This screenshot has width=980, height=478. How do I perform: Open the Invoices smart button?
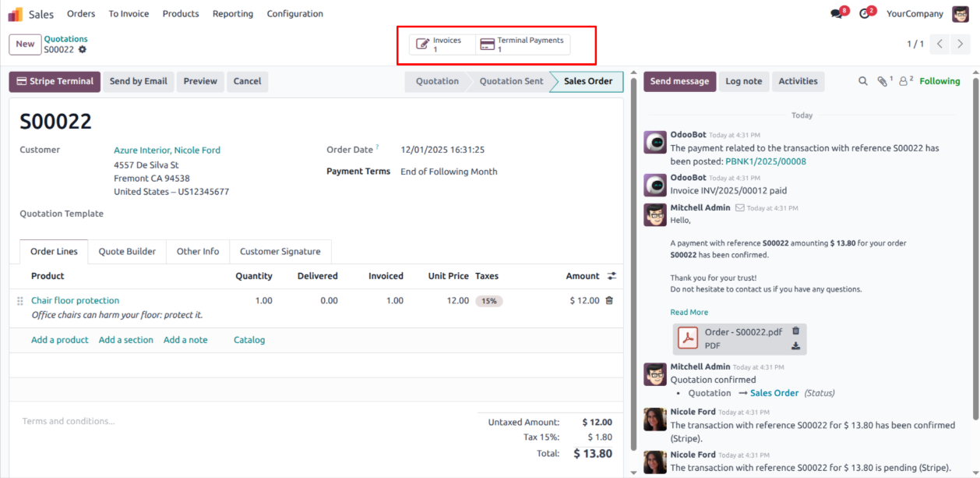[442, 44]
